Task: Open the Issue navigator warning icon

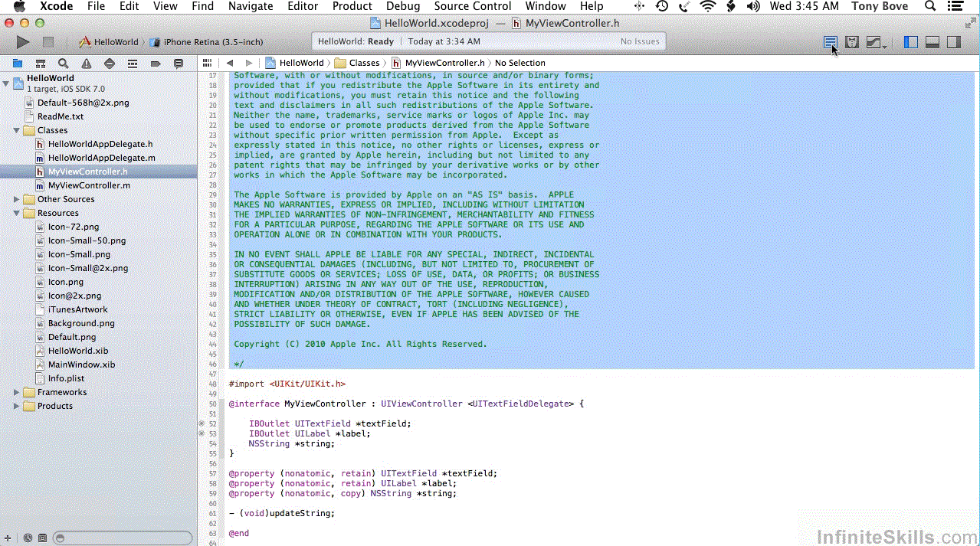Action: tap(87, 64)
